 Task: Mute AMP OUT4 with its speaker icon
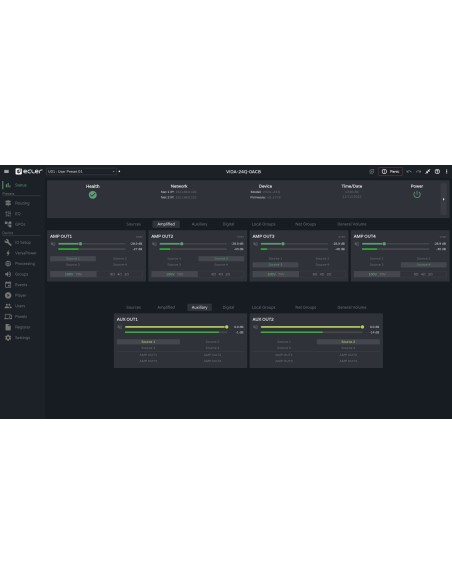click(x=357, y=244)
